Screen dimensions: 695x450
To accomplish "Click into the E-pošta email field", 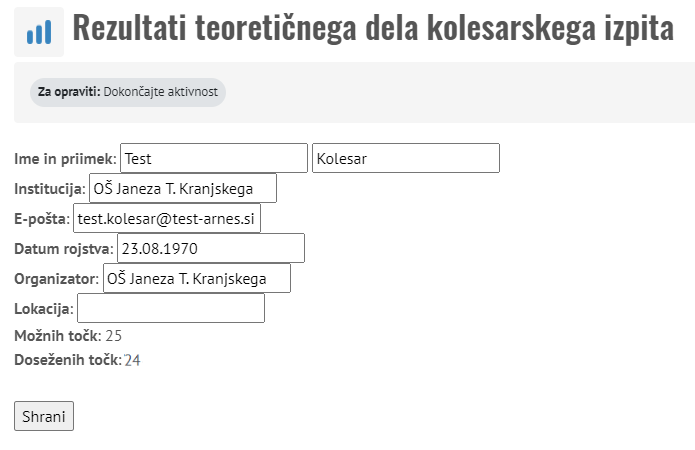I will click(167, 218).
